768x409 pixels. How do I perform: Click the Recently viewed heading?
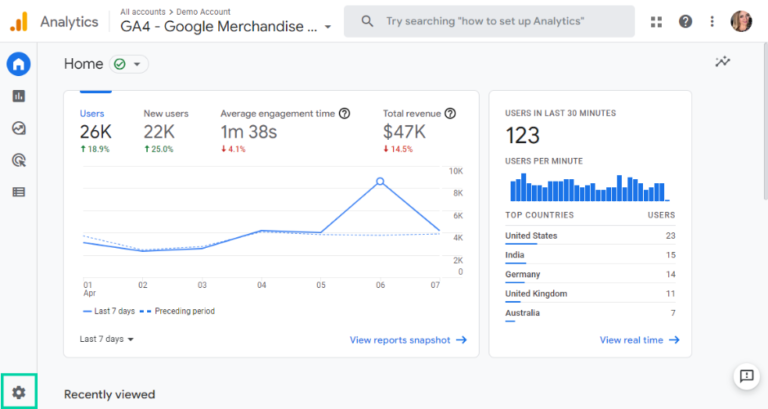coord(109,394)
